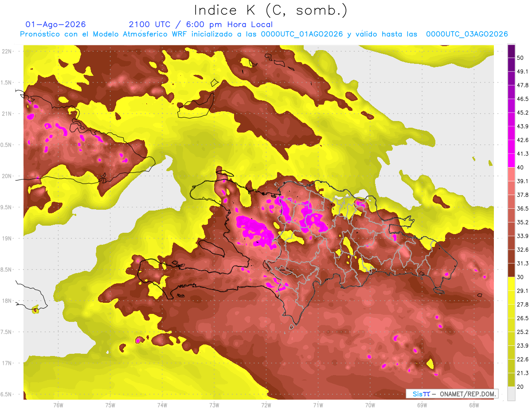Click the colorbar value '33.9'

tap(522, 236)
